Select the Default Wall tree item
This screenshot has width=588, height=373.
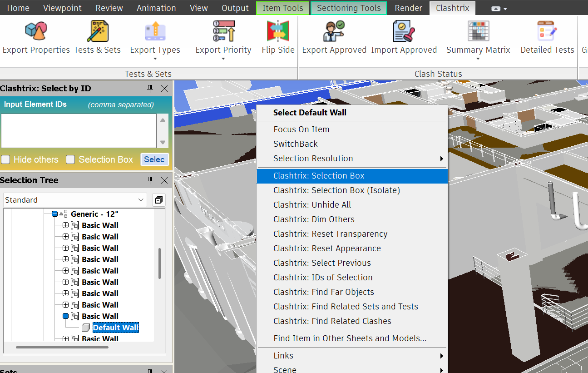(x=116, y=328)
